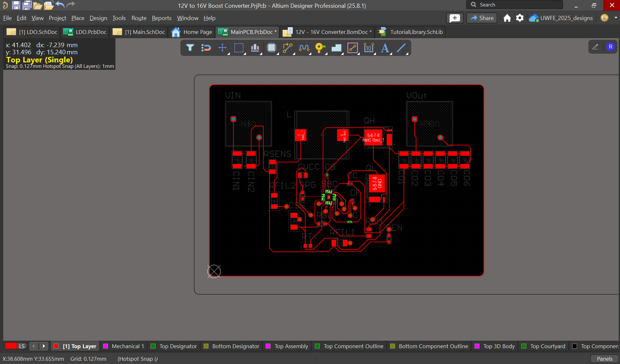The image size is (620, 364).
Task: Open UWFE_2025_designs workspace
Action: point(561,18)
